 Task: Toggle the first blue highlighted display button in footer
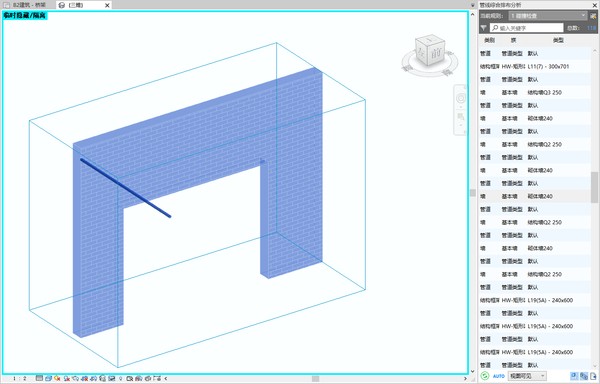pos(574,376)
